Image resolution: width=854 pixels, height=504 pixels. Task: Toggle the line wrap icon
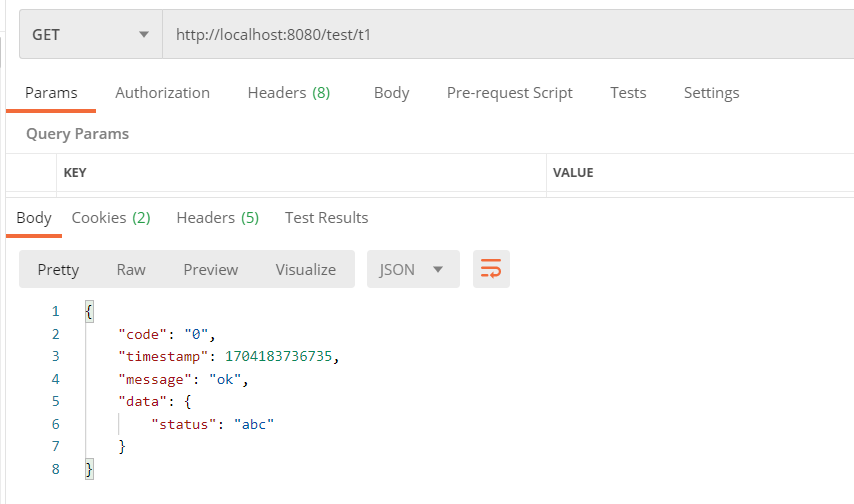(491, 269)
